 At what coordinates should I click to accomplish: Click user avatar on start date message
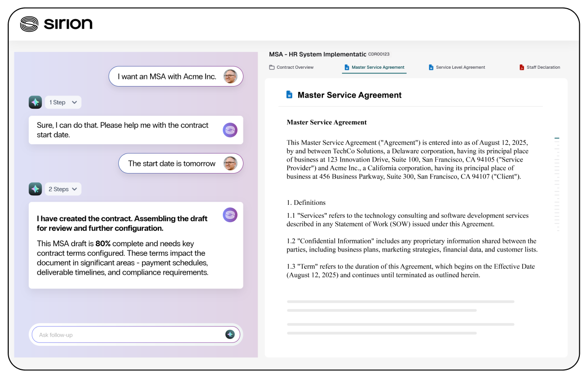coord(230,164)
